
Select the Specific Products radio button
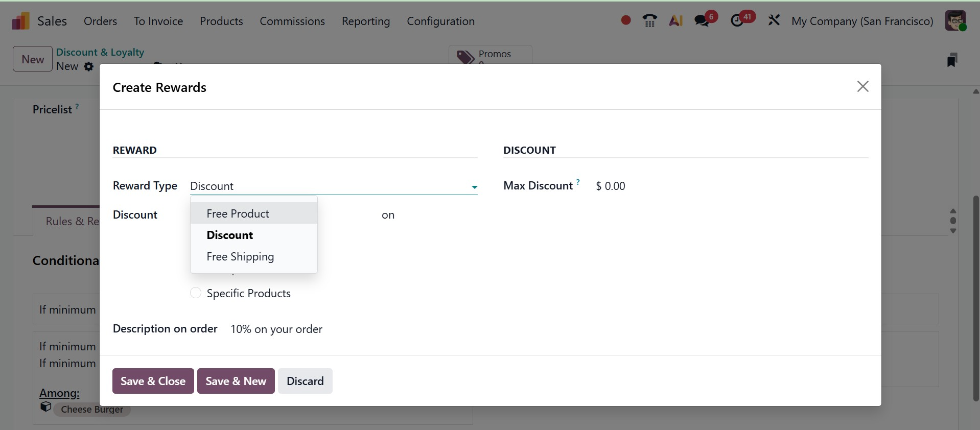(196, 293)
